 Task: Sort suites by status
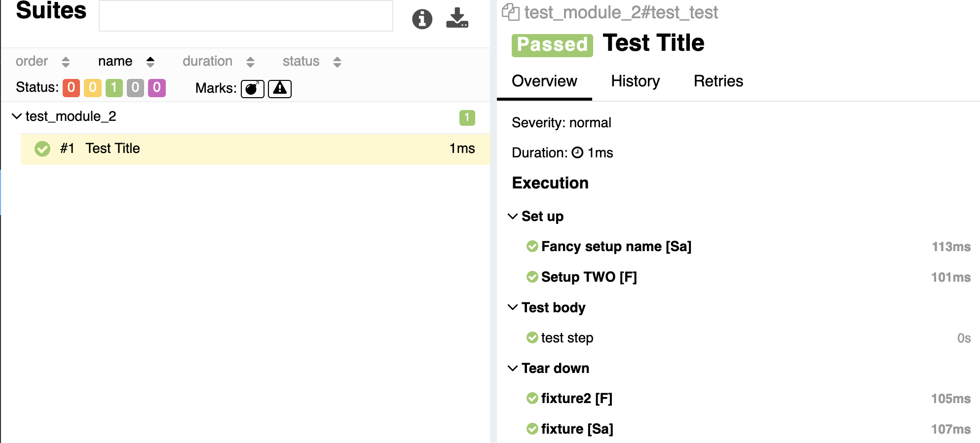point(312,61)
